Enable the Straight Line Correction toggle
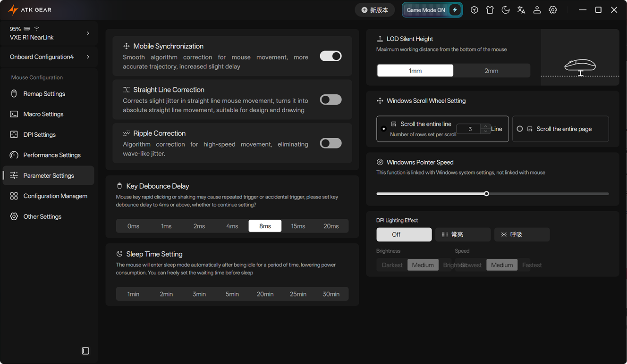This screenshot has height=364, width=627. click(330, 99)
